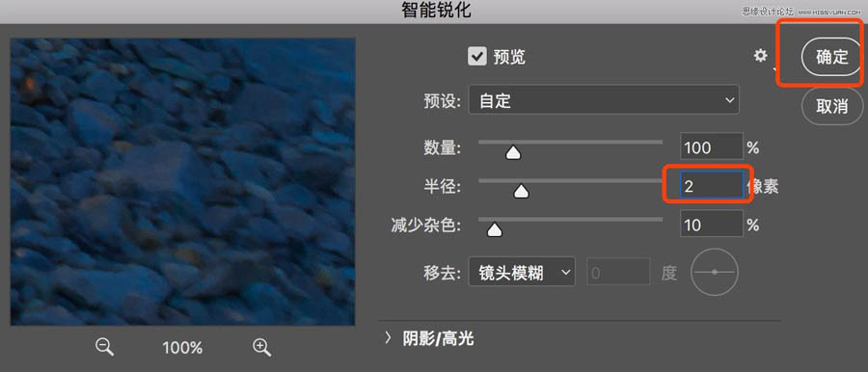
Task: Zoom in the sharpen preview
Action: [x=261, y=347]
